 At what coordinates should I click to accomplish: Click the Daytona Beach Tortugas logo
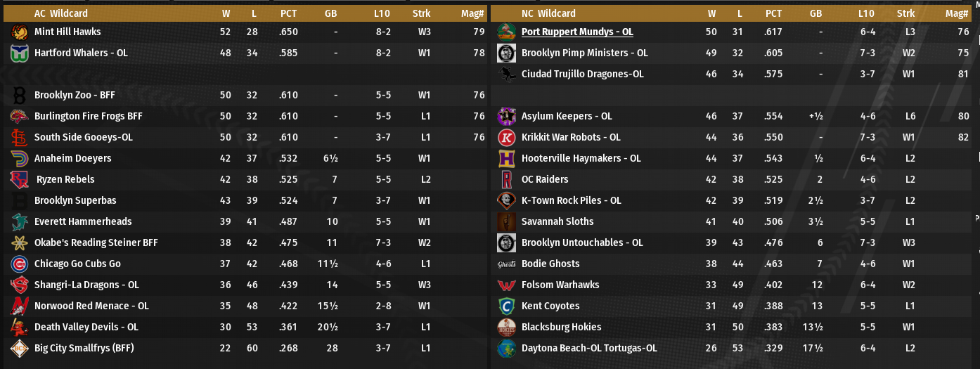(506, 348)
